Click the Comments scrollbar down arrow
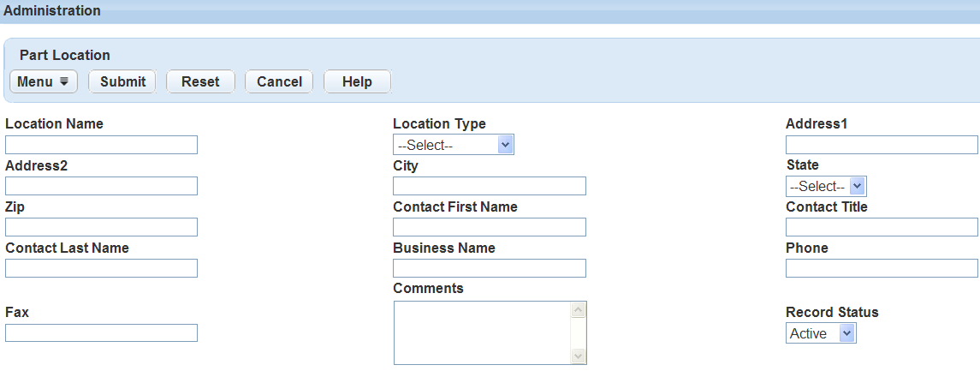This screenshot has width=980, height=371. tap(579, 356)
